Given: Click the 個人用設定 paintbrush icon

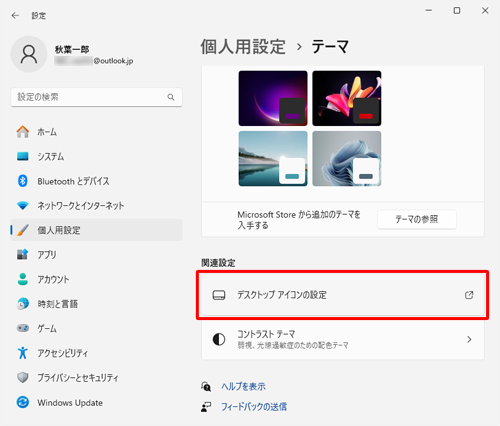Looking at the screenshot, I should click(x=23, y=230).
